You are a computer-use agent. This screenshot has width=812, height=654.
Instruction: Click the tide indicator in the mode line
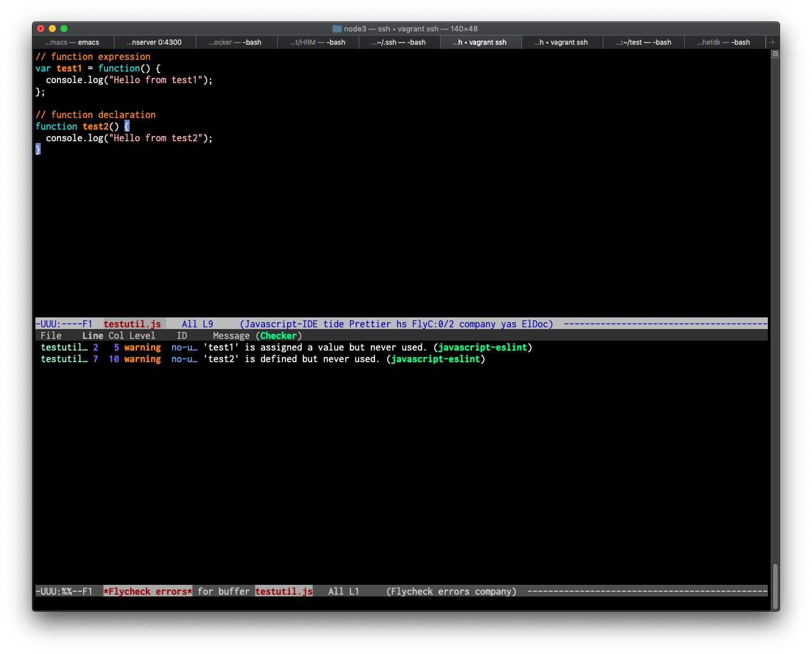click(x=333, y=324)
